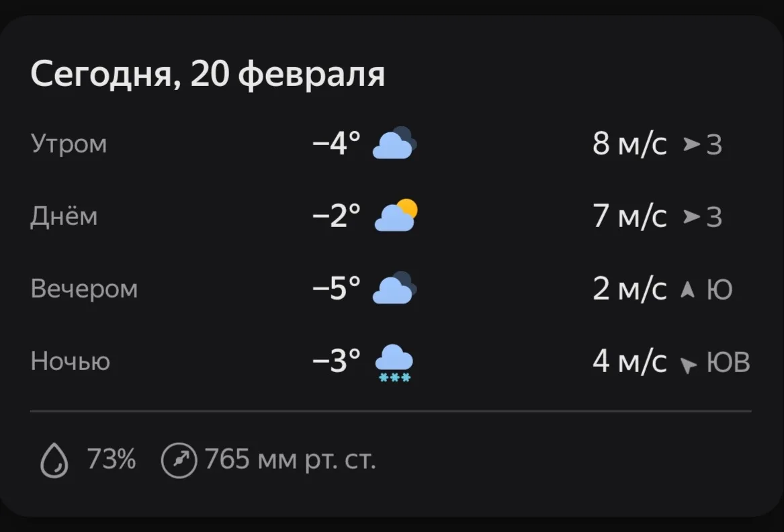Click the daytime west wind arrow
The height and width of the screenshot is (532, 784).
click(x=691, y=216)
